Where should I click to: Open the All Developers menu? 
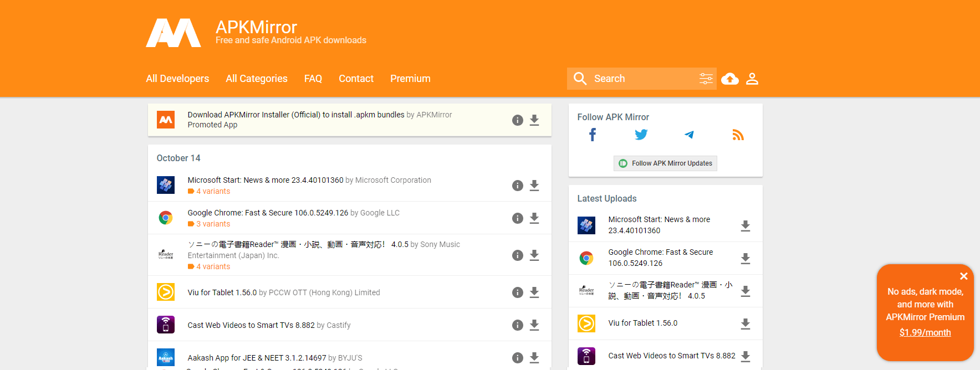177,79
